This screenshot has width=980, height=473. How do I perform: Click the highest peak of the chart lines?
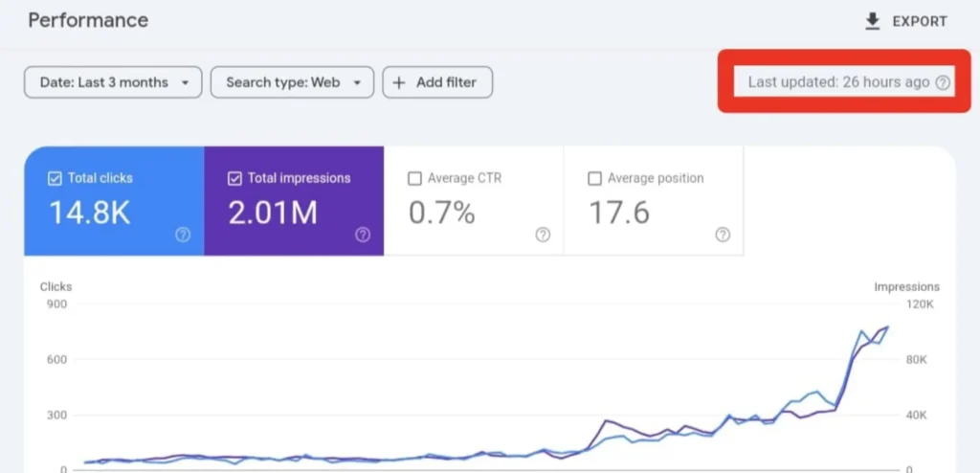887,327
